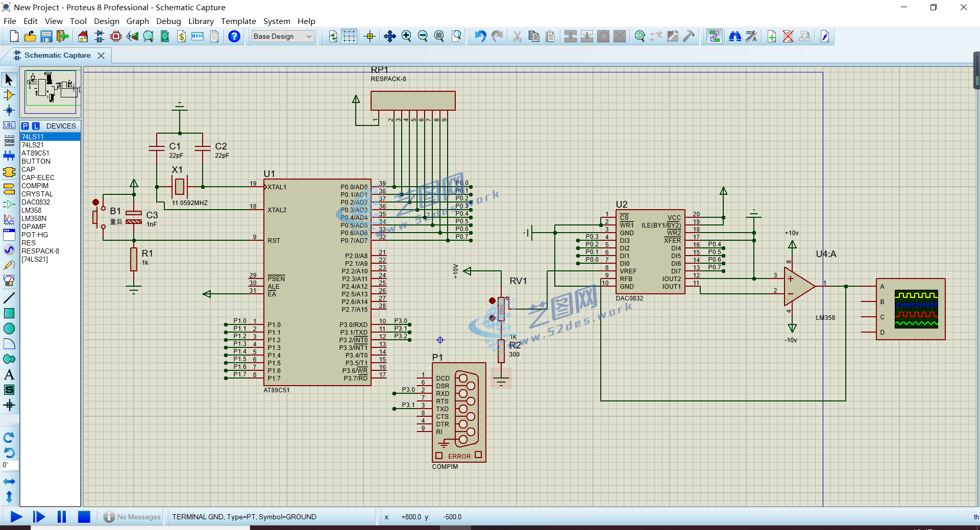
Task: Open the Home page icon
Action: click(x=83, y=36)
